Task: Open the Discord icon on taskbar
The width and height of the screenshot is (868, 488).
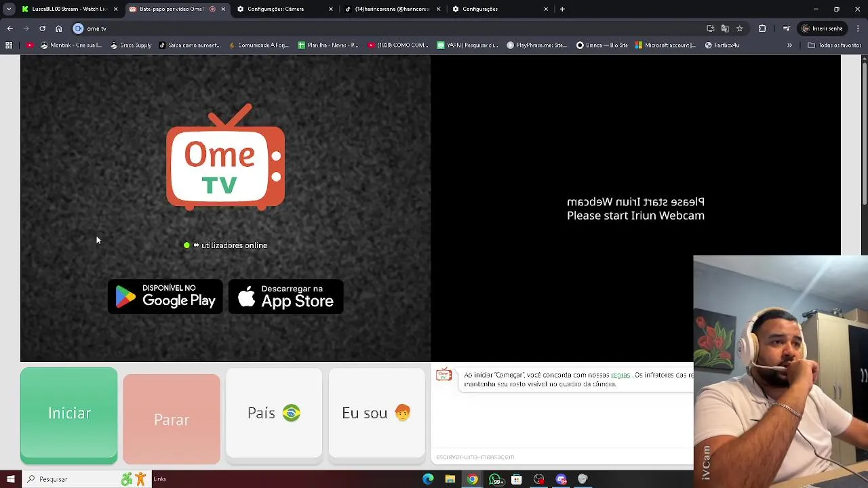Action: (x=561, y=479)
